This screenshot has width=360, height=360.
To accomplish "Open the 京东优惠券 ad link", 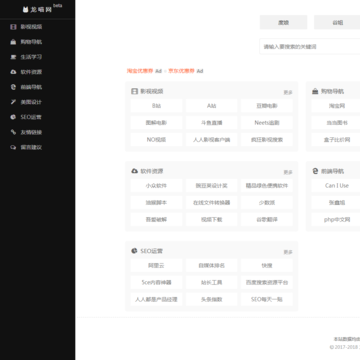I will point(181,71).
